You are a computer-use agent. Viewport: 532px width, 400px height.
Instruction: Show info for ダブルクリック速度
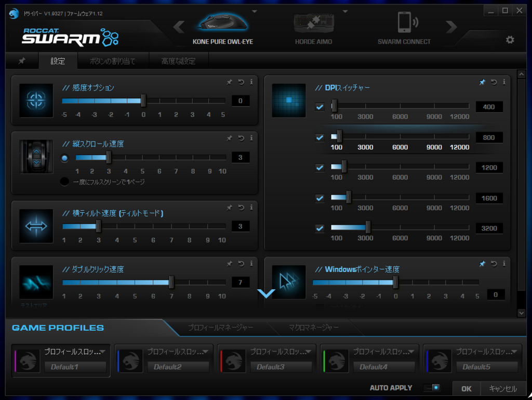[x=251, y=264]
